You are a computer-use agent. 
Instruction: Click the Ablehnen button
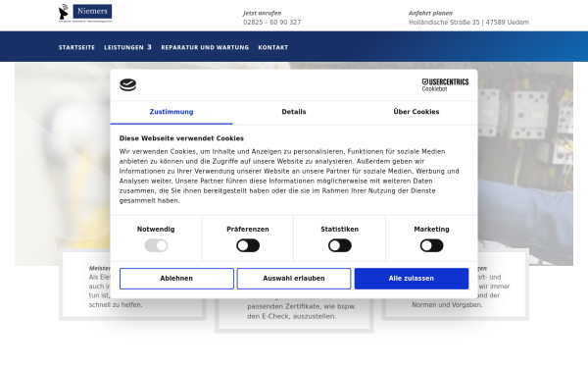[176, 279]
